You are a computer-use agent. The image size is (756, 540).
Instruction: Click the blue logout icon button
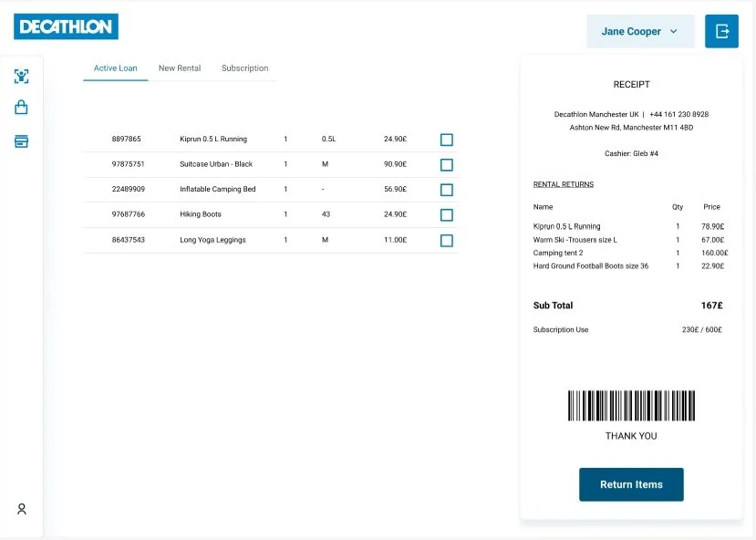pyautogui.click(x=721, y=31)
